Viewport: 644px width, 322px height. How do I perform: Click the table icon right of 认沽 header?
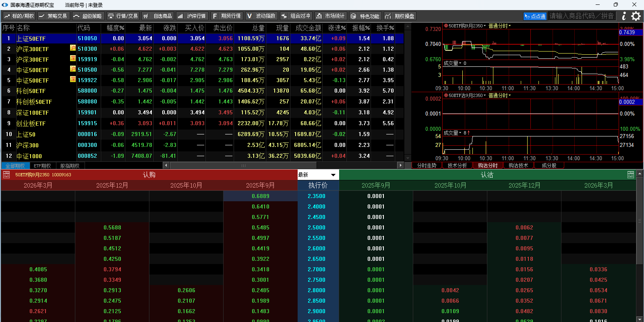631,175
